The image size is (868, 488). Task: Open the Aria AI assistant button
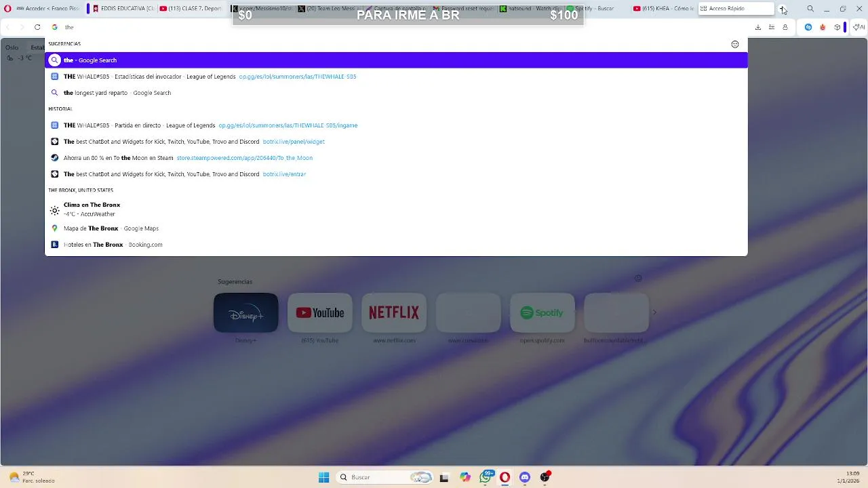[859, 27]
